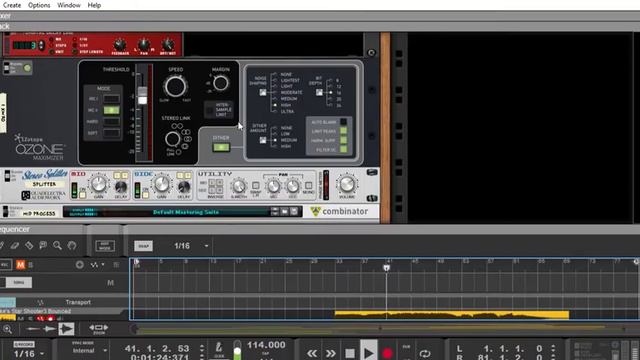Click the horizontal zoom arrows icon

tap(98, 329)
